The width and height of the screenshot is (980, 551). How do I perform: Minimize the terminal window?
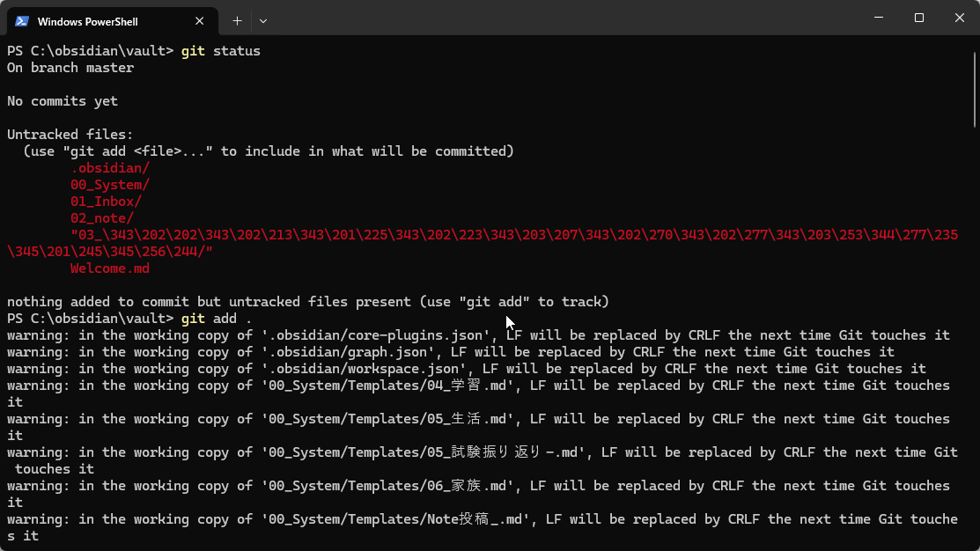[x=878, y=18]
